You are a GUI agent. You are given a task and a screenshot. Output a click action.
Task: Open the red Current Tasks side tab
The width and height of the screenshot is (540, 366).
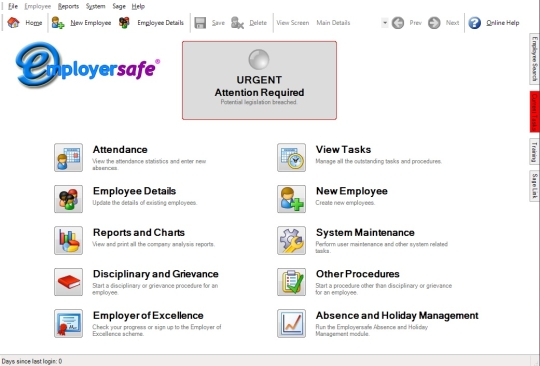[534, 111]
